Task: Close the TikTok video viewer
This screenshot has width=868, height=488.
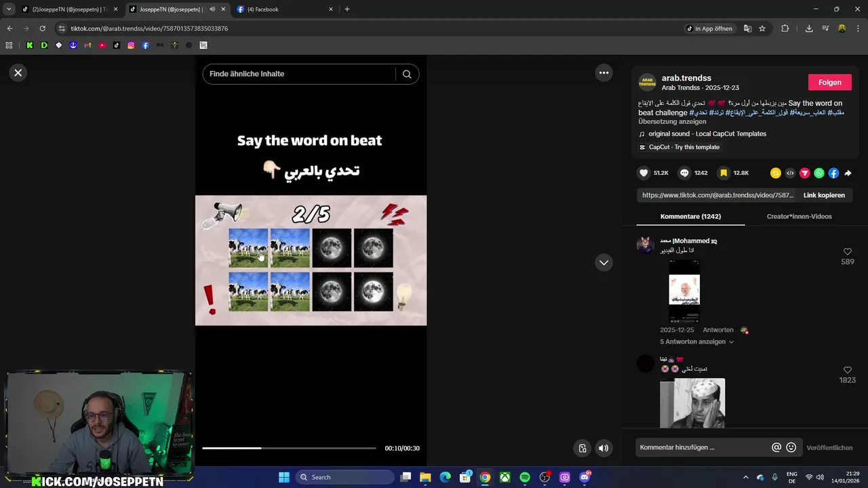Action: pyautogui.click(x=18, y=73)
